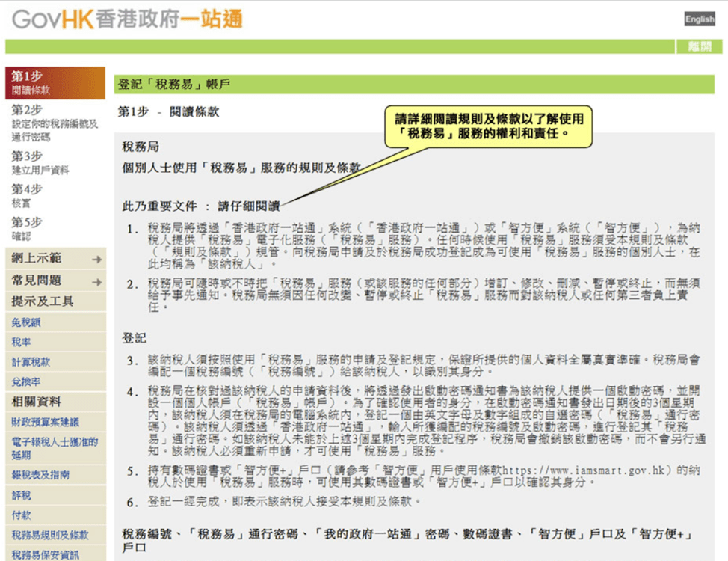Viewport: 728px width, 561px height.
Task: Switch language with the English button
Action: (x=699, y=19)
